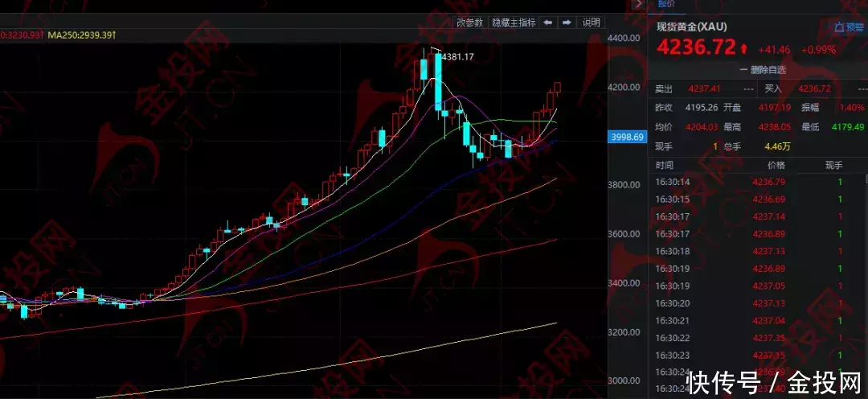Expand the 买入 ellipsis options
The width and height of the screenshot is (868, 399).
pos(858,88)
